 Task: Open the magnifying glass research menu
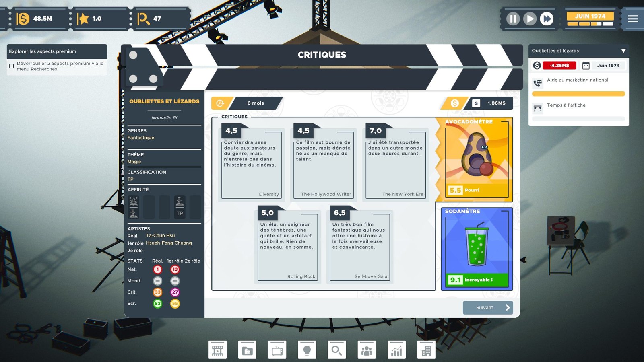336,350
